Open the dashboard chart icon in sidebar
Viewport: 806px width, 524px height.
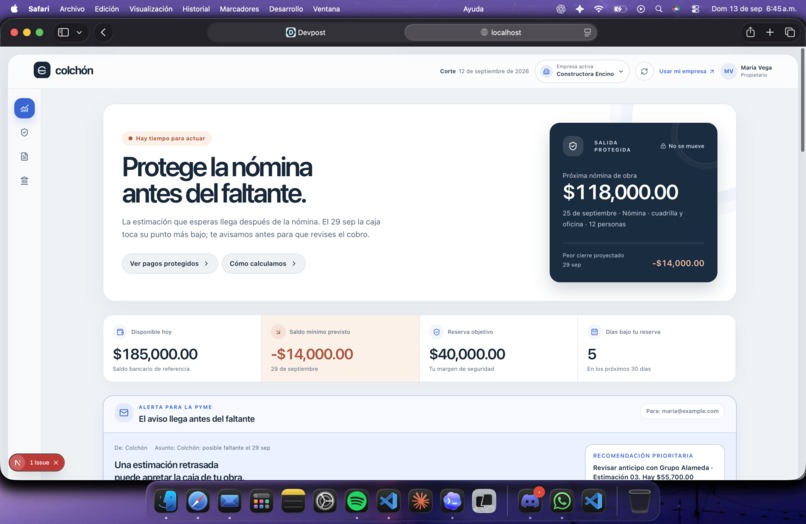pyautogui.click(x=24, y=109)
